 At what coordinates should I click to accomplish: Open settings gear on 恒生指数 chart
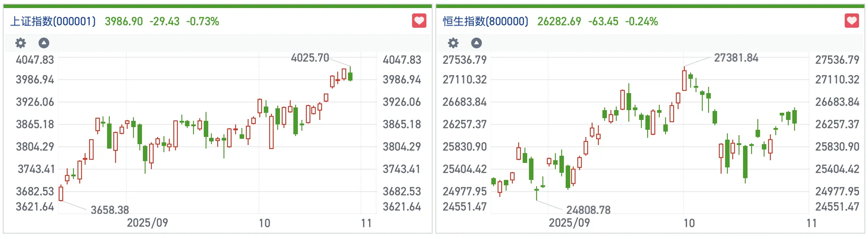[453, 43]
